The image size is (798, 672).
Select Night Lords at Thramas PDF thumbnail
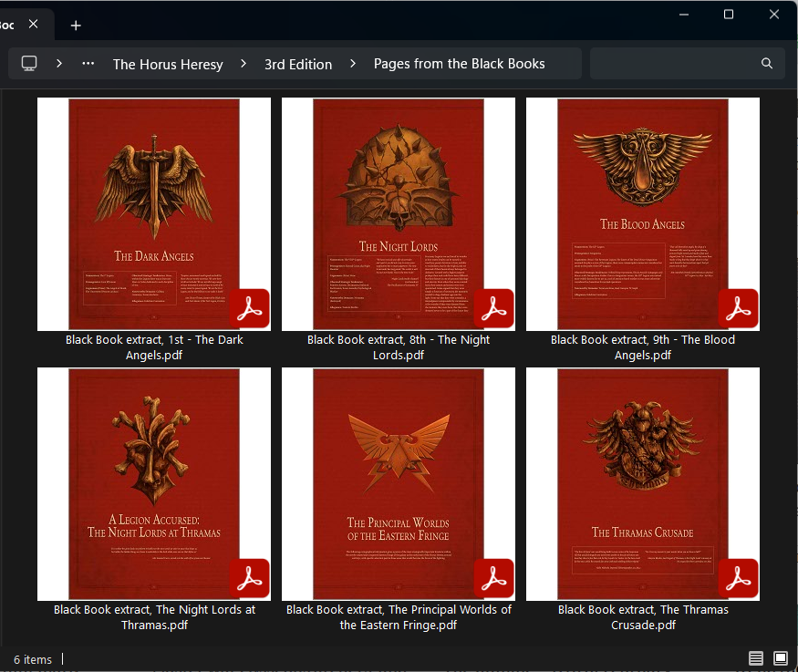click(x=153, y=483)
